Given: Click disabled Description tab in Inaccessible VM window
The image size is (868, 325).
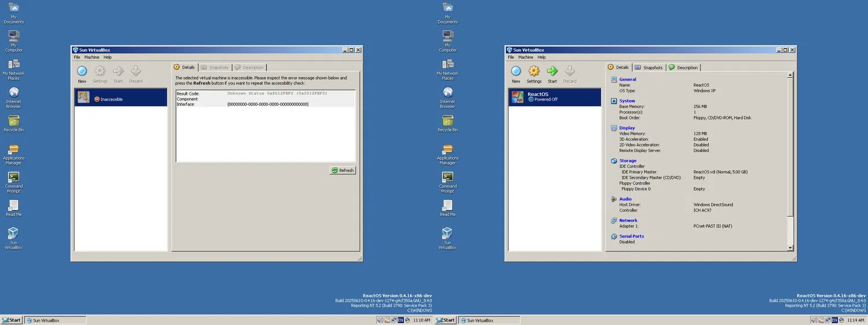Looking at the screenshot, I should 249,68.
